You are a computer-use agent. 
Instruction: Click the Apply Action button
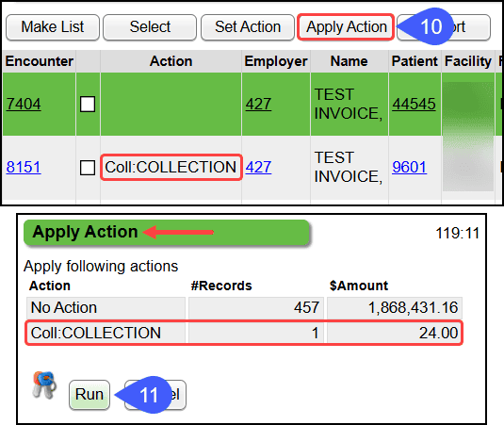[346, 27]
